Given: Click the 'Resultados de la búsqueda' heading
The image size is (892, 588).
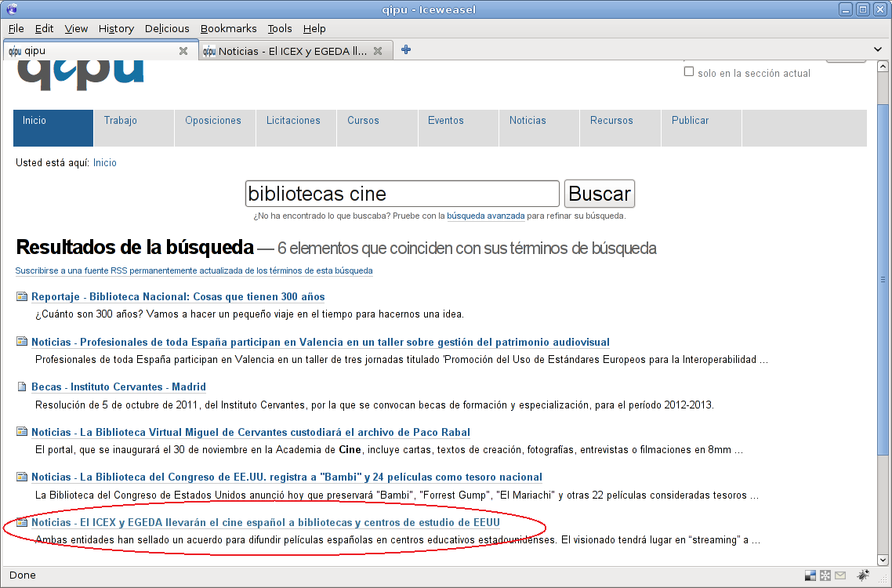Looking at the screenshot, I should (x=135, y=248).
